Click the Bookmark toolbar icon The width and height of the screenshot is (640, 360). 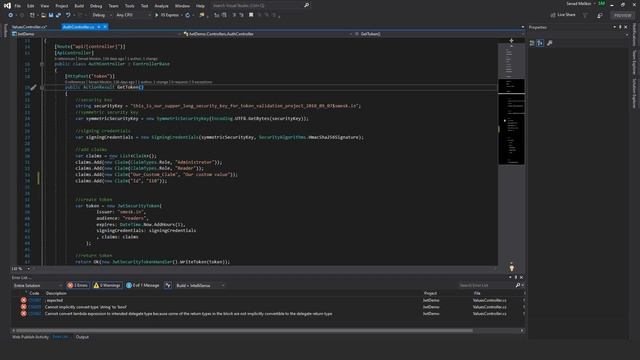tap(251, 15)
